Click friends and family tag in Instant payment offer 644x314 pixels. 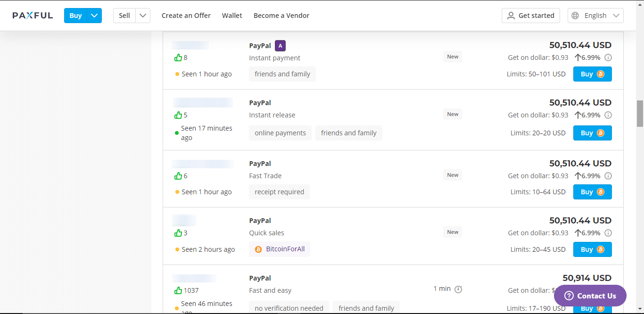pyautogui.click(x=282, y=74)
